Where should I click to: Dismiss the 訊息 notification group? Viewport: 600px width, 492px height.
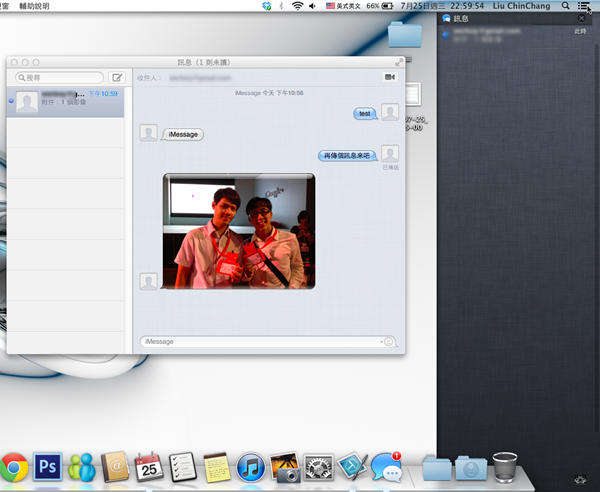pyautogui.click(x=582, y=18)
